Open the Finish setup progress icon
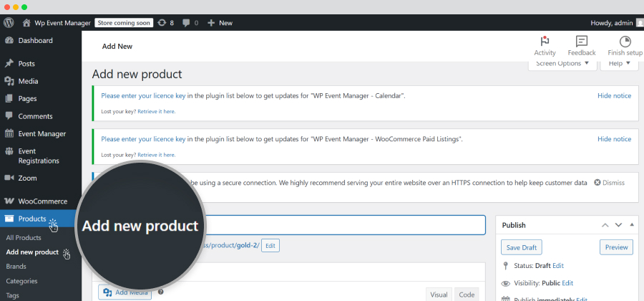Image resolution: width=644 pixels, height=301 pixels. (625, 46)
